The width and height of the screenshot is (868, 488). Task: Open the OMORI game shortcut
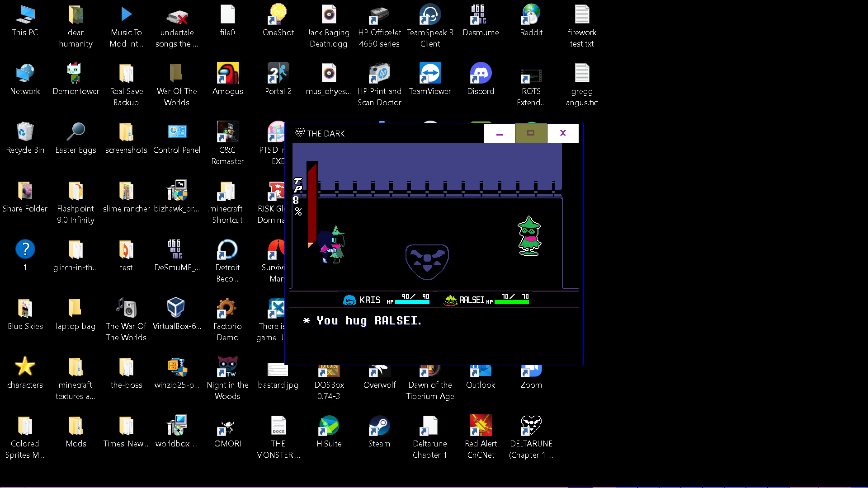tap(227, 426)
